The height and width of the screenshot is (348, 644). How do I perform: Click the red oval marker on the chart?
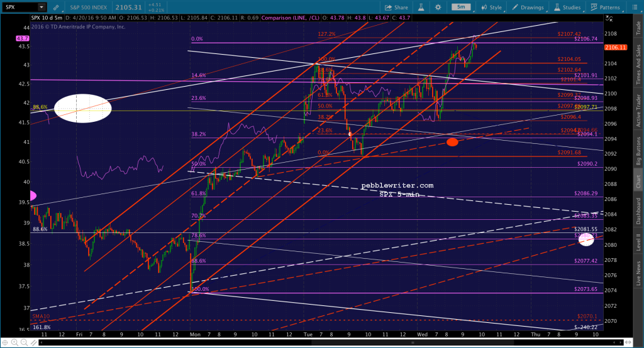452,143
